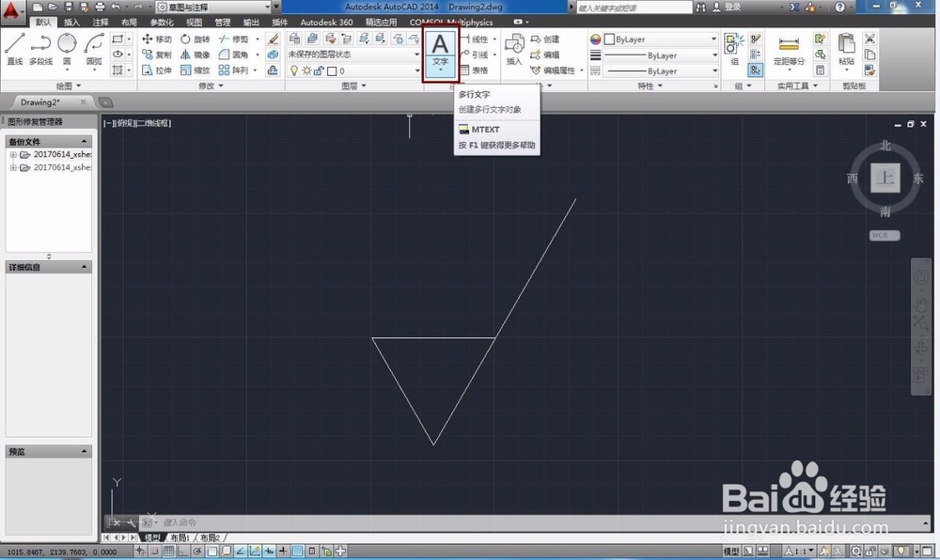Screen dimensions: 940x560
Task: Toggle polar tracking in the status bar
Action: click(x=197, y=551)
